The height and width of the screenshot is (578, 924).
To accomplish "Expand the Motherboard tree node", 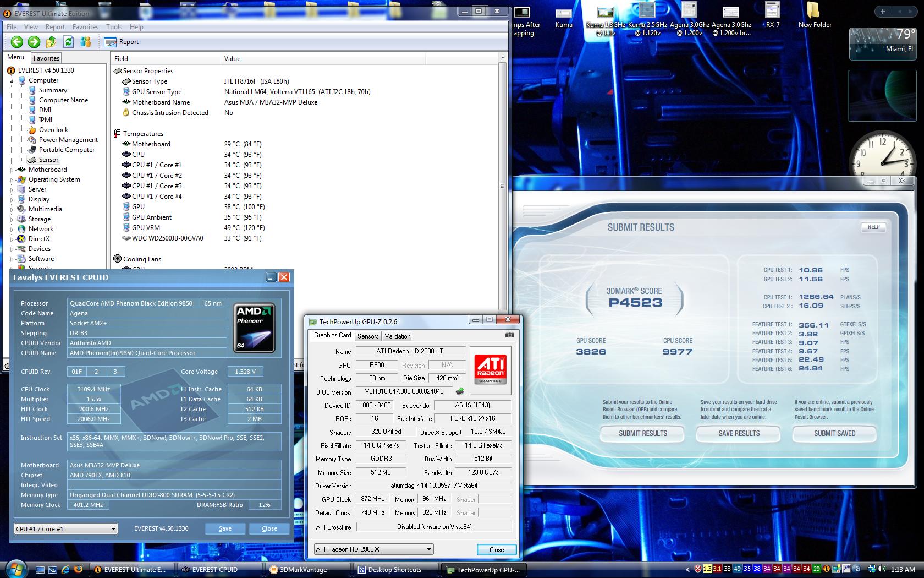I will (x=12, y=170).
